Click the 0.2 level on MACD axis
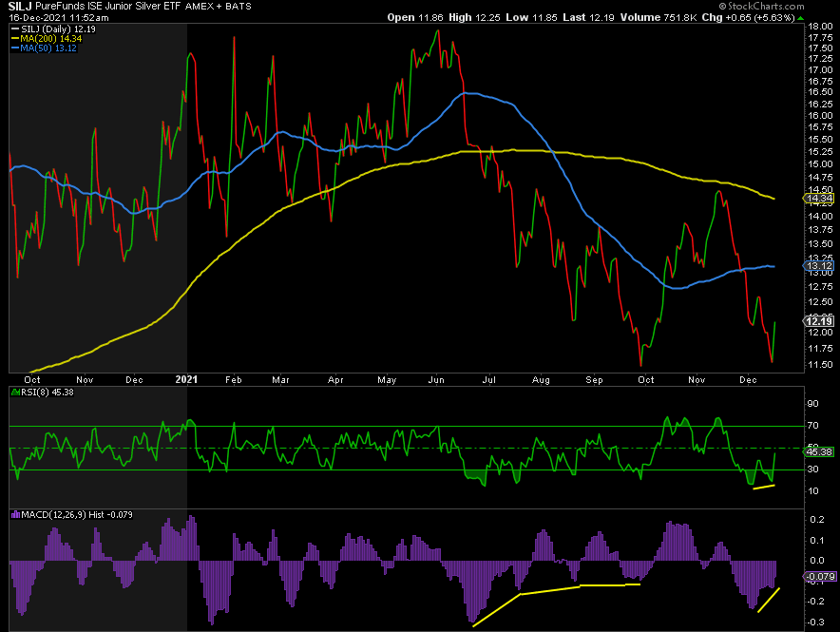840x632 pixels. coord(817,520)
